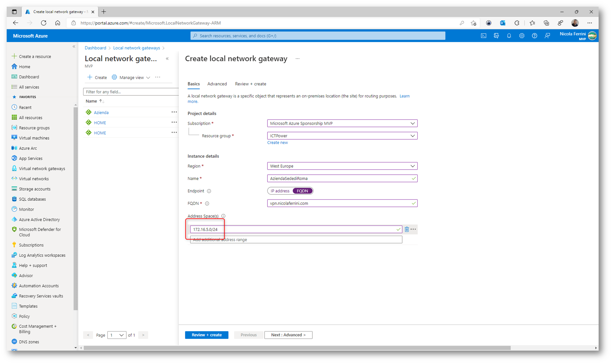Select FQDN endpoint option
This screenshot has width=612, height=364.
pos(302,191)
